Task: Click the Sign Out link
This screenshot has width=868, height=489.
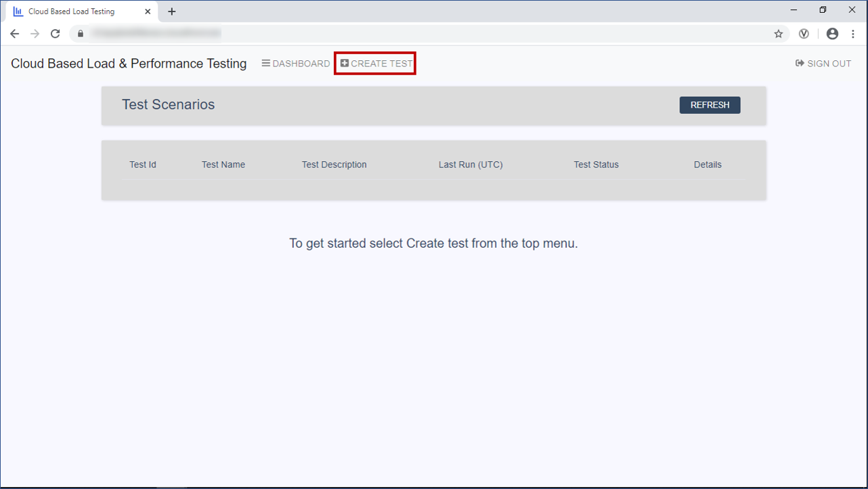Action: pyautogui.click(x=823, y=64)
